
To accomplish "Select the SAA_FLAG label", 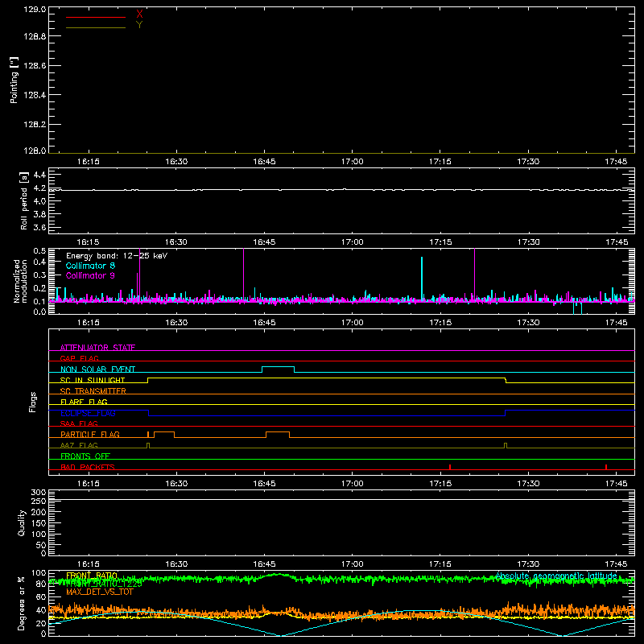I will [79, 423].
